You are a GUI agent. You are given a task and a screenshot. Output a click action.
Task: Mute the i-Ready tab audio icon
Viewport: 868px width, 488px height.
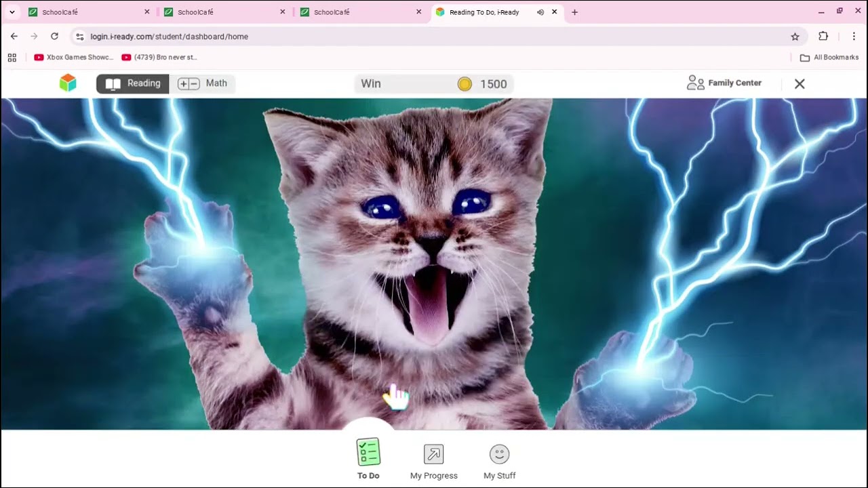(540, 12)
